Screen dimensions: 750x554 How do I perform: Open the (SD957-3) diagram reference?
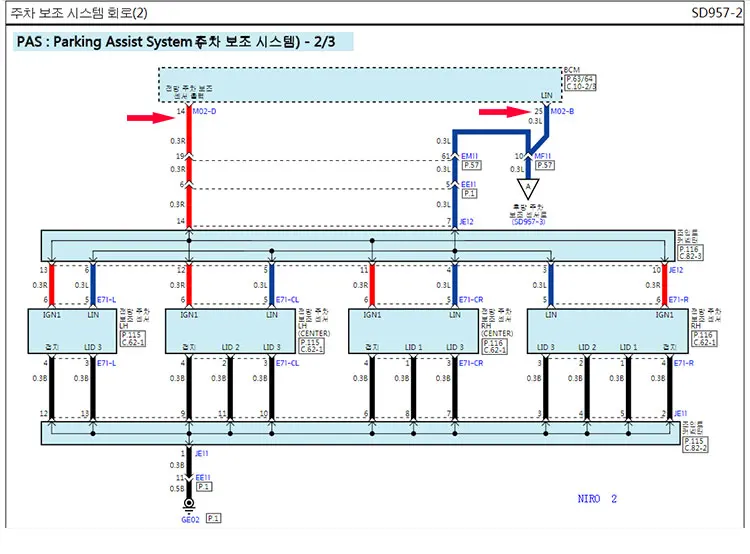(x=528, y=222)
